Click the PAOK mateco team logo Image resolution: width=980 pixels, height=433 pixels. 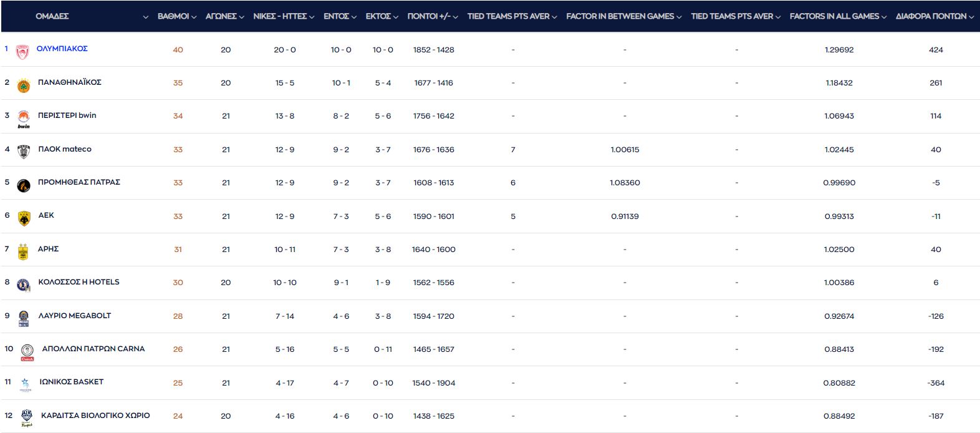(23, 152)
